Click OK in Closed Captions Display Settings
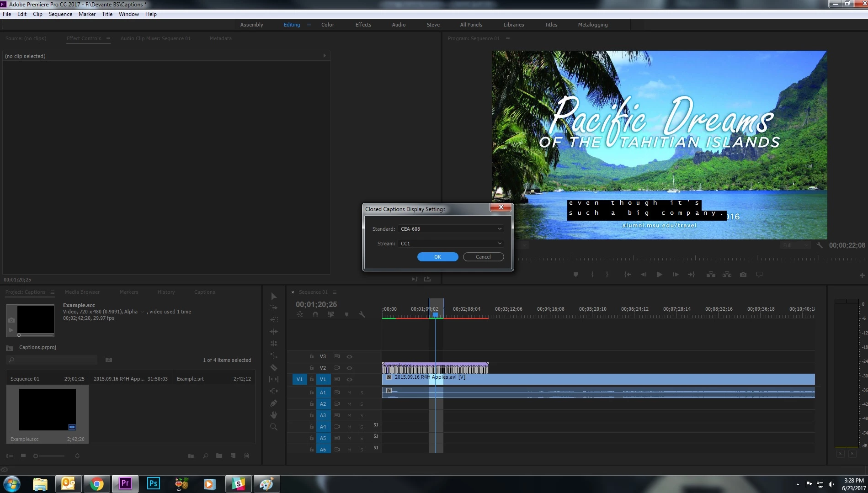The height and width of the screenshot is (493, 868). [x=437, y=257]
